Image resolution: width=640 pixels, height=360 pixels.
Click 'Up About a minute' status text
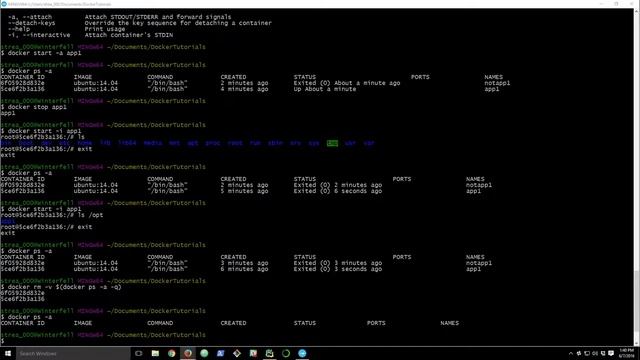pos(325,89)
